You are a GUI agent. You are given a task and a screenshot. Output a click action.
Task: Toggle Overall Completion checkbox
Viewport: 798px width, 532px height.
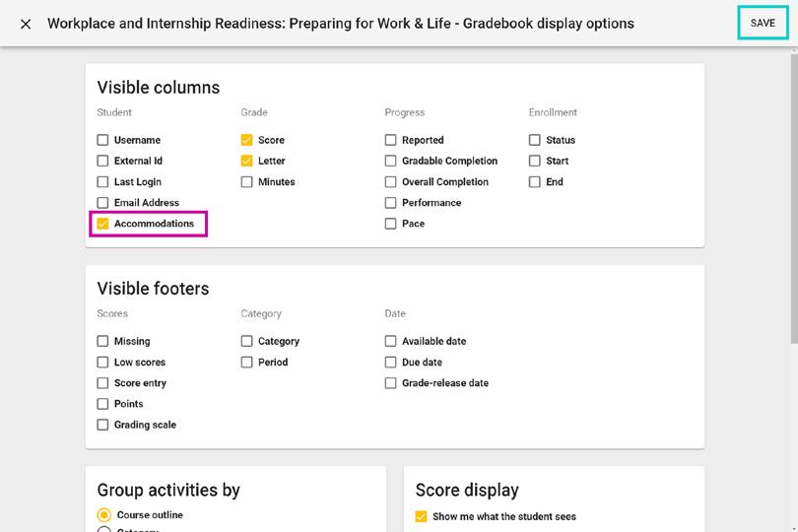point(390,181)
